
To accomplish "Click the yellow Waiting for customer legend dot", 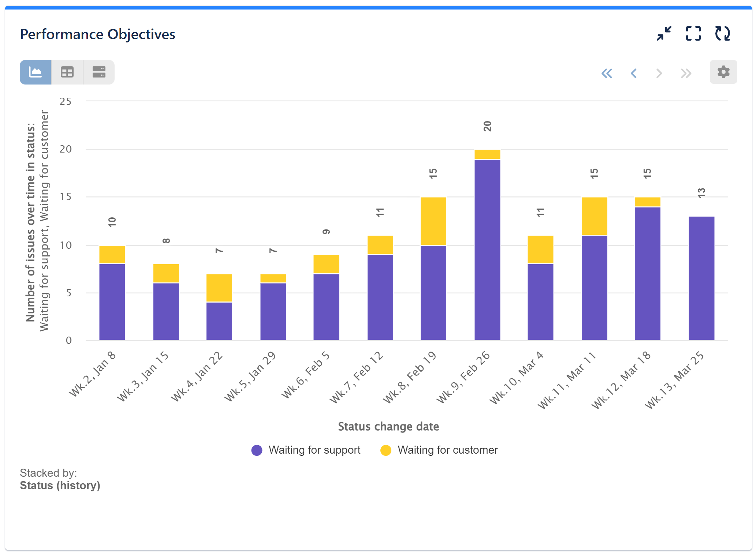I will (x=386, y=450).
